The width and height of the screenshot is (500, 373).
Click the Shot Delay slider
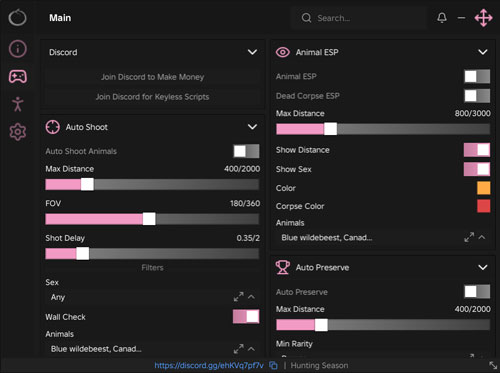152,254
